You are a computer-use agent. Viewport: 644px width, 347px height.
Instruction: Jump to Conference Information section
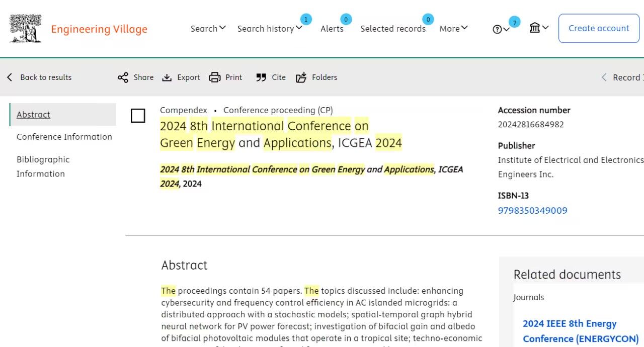point(64,137)
